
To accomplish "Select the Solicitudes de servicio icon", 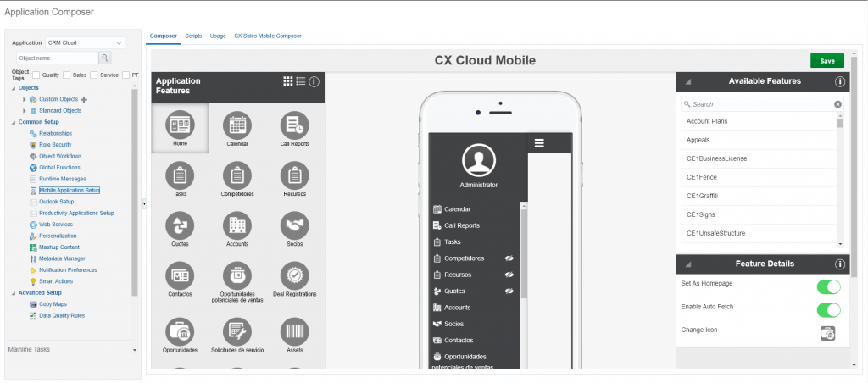I will (237, 332).
